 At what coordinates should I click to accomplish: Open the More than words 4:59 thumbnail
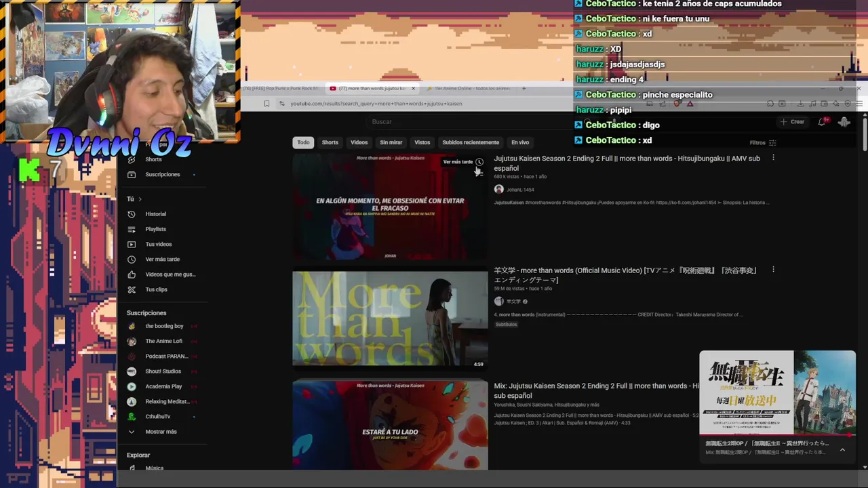coord(390,319)
